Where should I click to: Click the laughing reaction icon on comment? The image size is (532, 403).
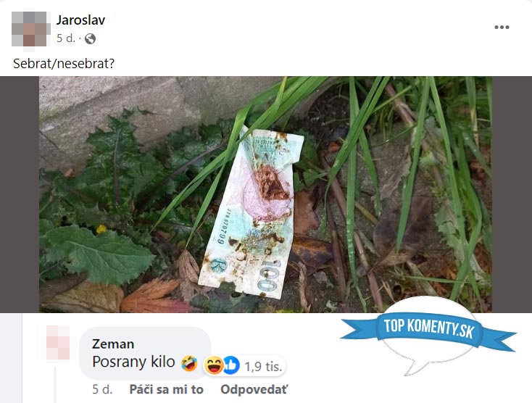pos(213,365)
